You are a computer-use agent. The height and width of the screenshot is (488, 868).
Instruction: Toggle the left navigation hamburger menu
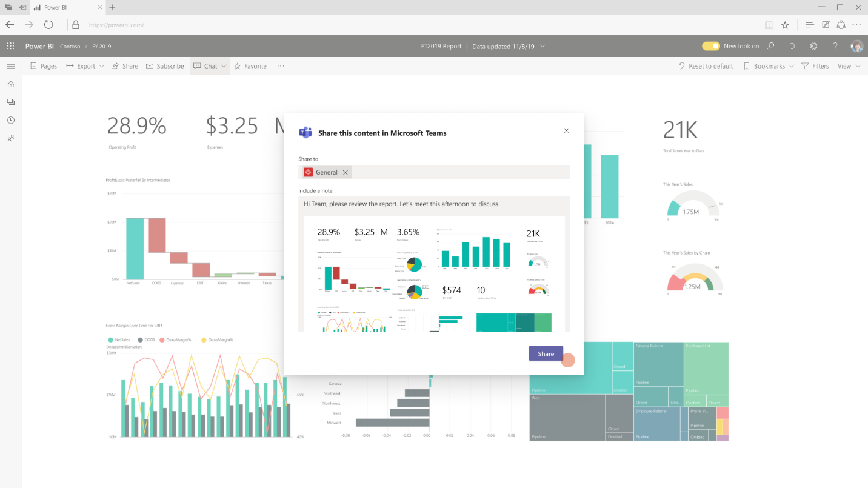click(10, 66)
